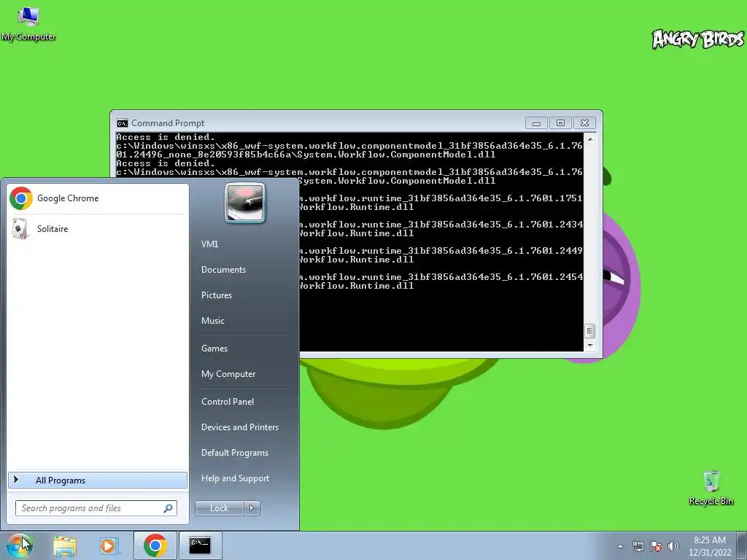The image size is (747, 560).
Task: Open My Computer from Start menu
Action: (228, 374)
